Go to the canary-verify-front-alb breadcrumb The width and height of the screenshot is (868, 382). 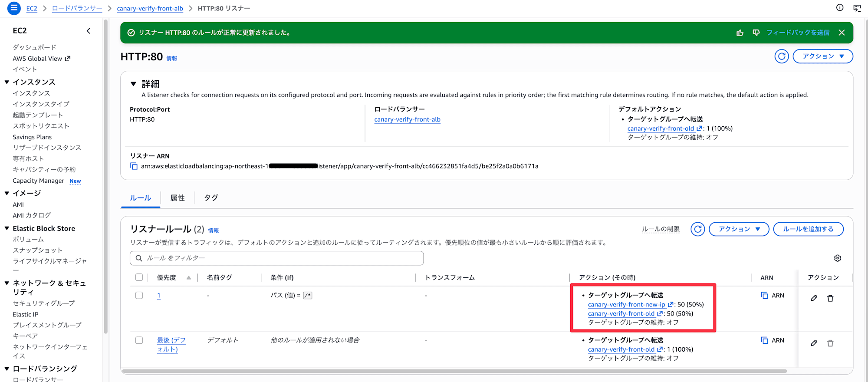coord(150,8)
